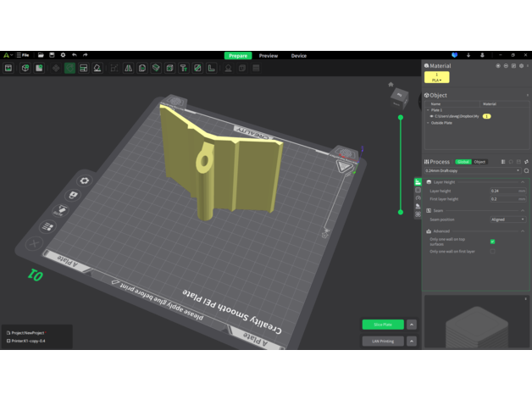
Task: Open the process preset dropdown 0.24mm Draft
Action: (x=473, y=170)
